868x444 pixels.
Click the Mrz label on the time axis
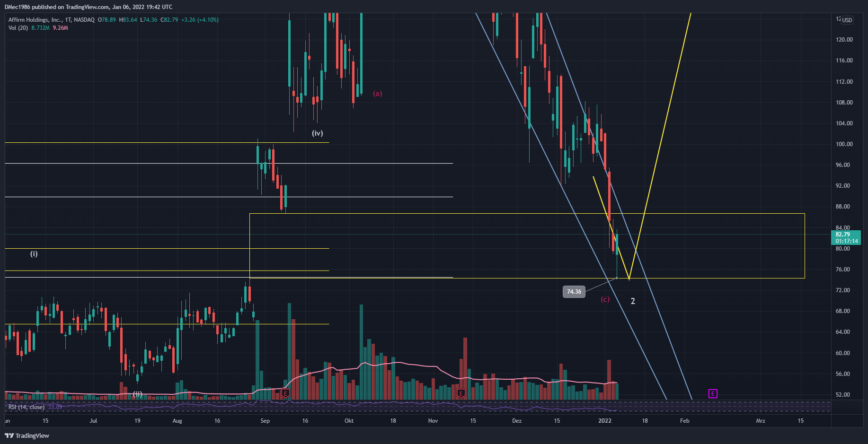[x=761, y=421]
